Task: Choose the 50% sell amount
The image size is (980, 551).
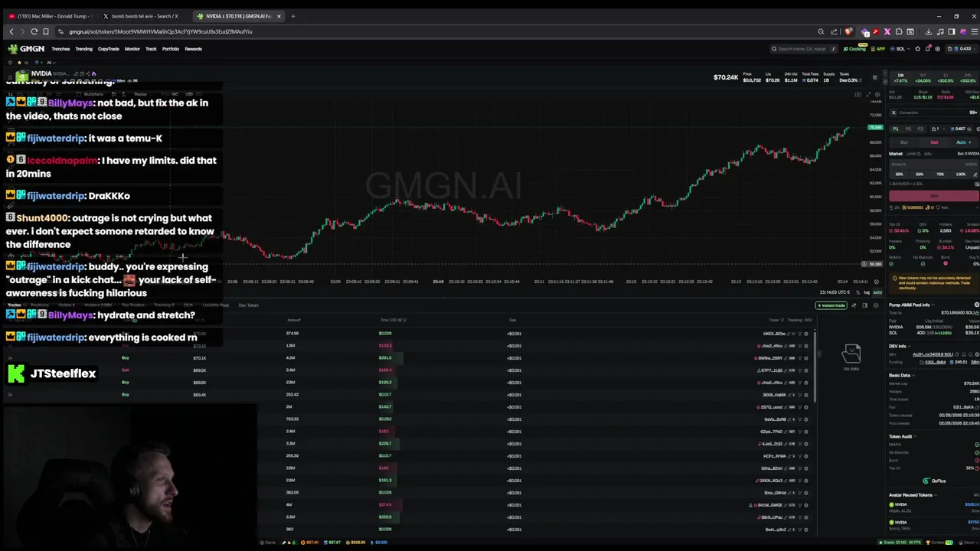Action: coord(920,174)
